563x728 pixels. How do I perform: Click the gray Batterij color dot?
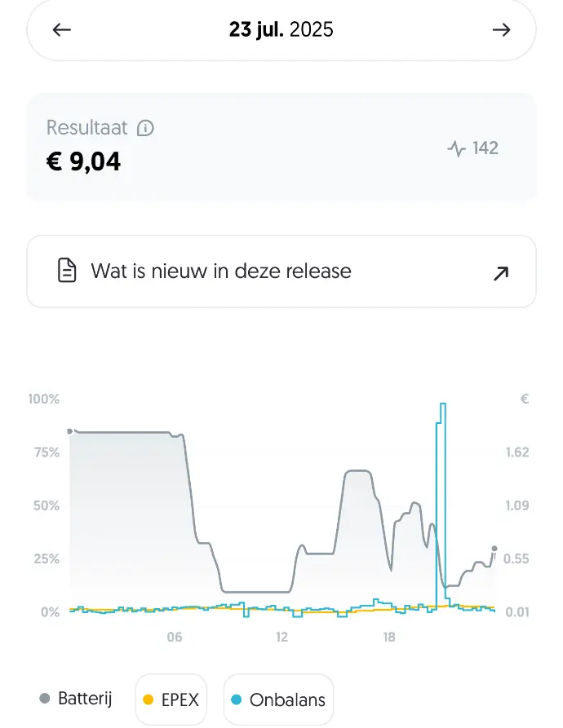(x=45, y=699)
